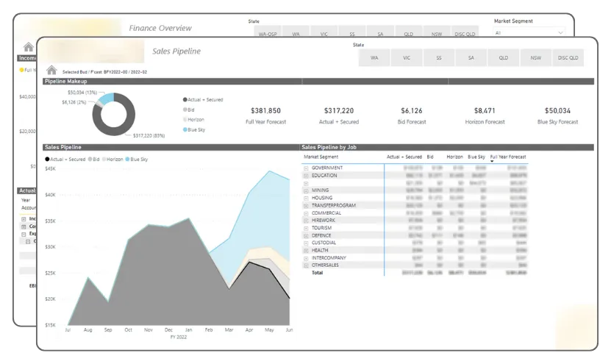
Task: Click the sort arrow under Full Year Forecast column
Action: [x=492, y=161]
